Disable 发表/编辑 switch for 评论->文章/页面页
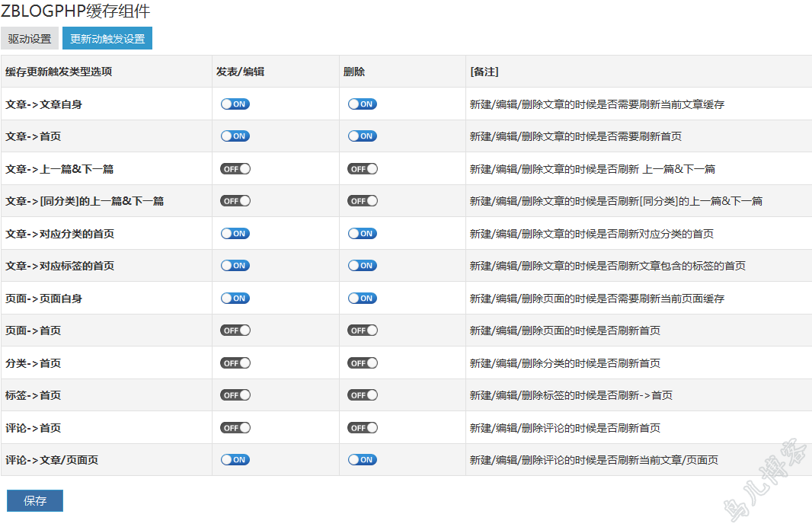 point(235,460)
